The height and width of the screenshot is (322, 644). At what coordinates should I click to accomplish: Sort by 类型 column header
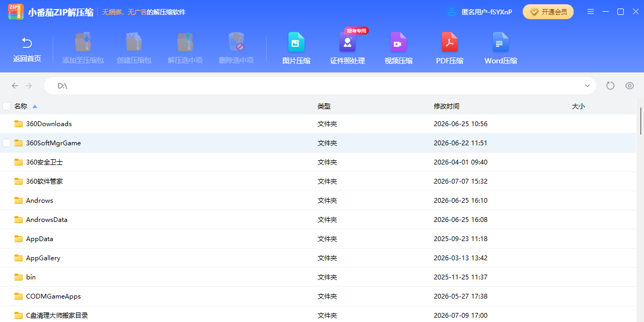pyautogui.click(x=324, y=106)
